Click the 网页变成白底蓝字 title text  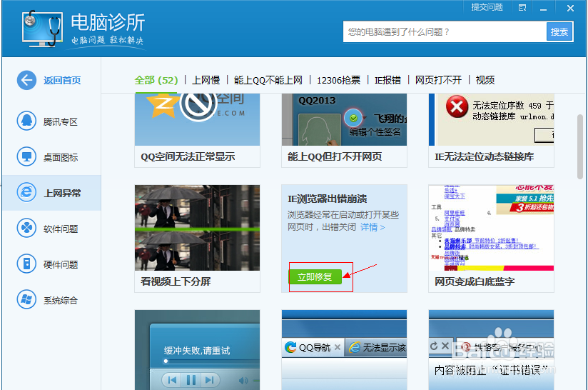coord(475,281)
